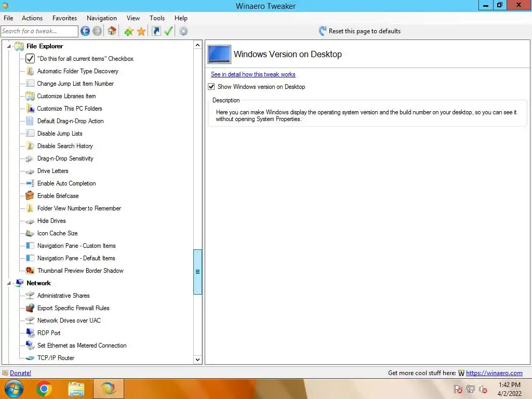Click the Windows Start button
This screenshot has height=399, width=532.
tap(14, 389)
